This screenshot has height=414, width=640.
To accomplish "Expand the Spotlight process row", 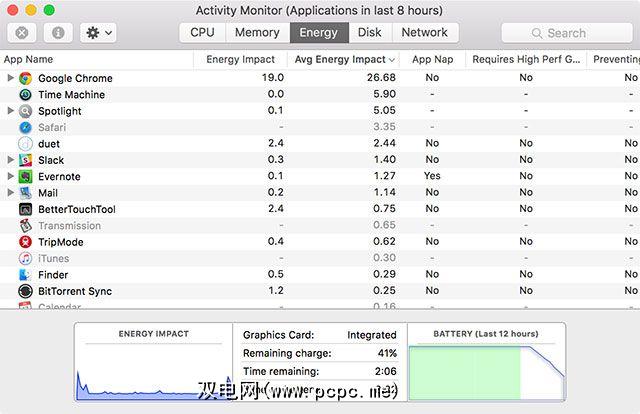I will click(11, 110).
